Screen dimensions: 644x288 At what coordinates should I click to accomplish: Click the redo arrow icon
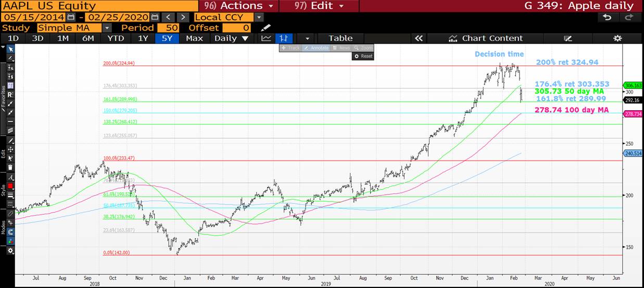(x=628, y=17)
